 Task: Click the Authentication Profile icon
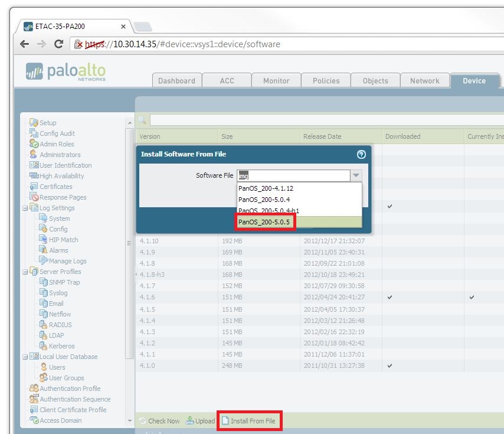pos(34,388)
